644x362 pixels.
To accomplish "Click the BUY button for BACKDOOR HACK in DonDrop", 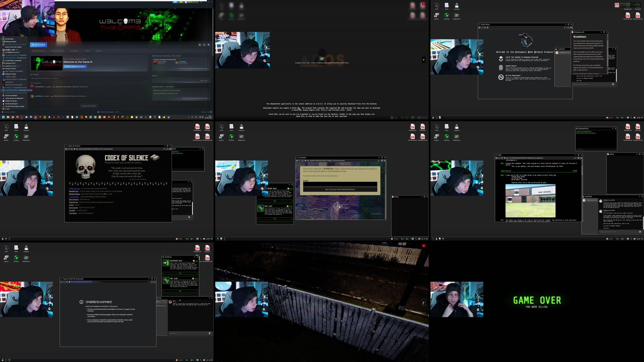I will point(181,273).
